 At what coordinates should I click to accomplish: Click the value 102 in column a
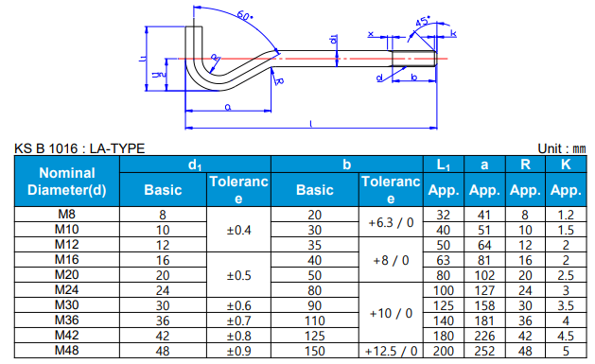484,276
